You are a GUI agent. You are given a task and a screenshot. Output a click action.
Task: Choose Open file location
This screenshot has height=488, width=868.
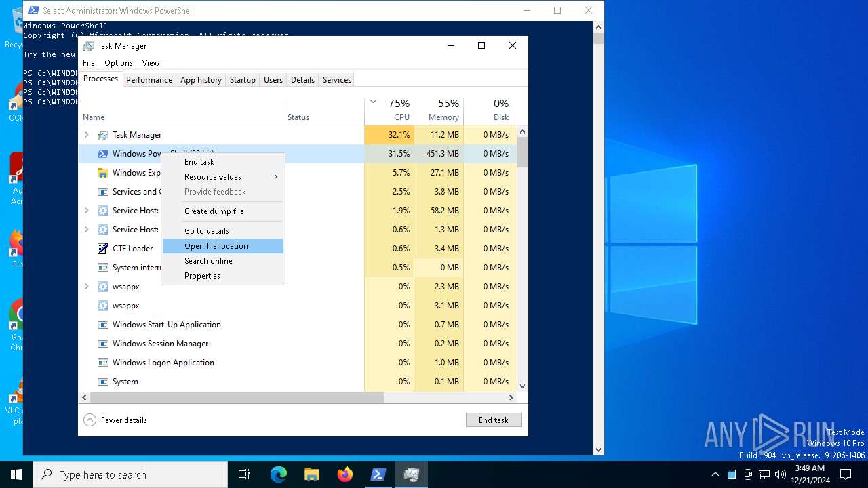pos(223,246)
